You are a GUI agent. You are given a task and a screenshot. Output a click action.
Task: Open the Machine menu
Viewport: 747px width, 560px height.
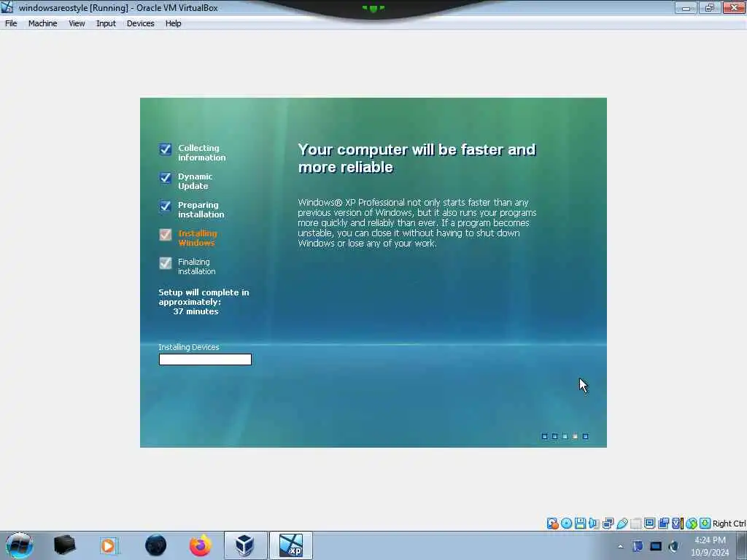(x=43, y=23)
